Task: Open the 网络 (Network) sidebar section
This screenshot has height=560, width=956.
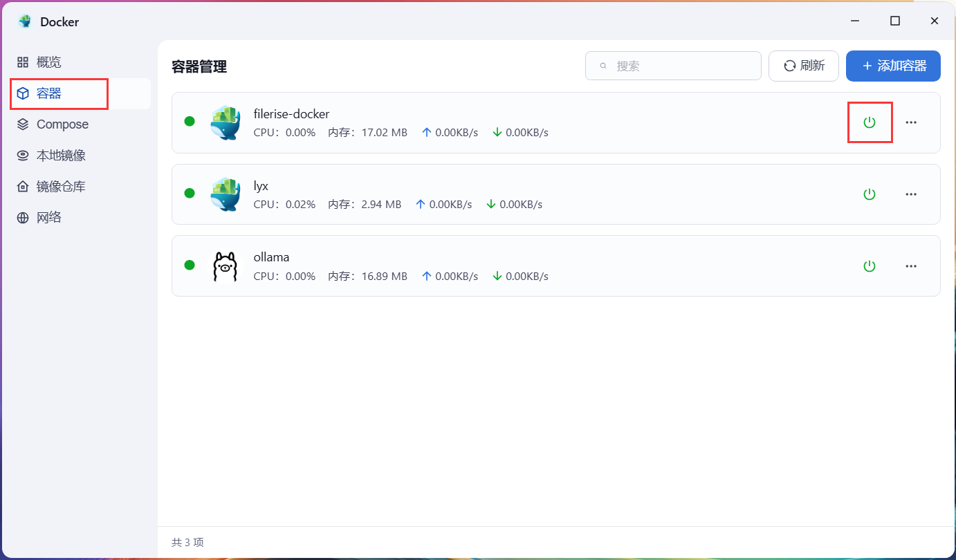Action: click(x=48, y=216)
